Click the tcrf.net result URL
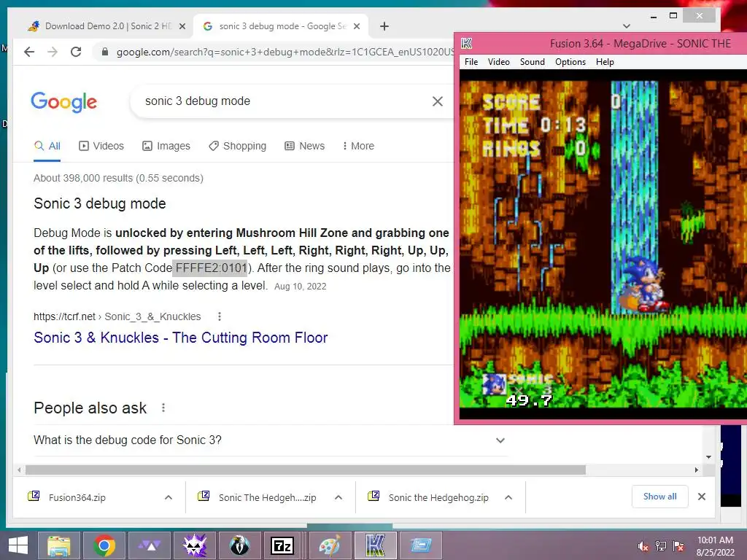Viewport: 747px width, 560px height. [117, 316]
